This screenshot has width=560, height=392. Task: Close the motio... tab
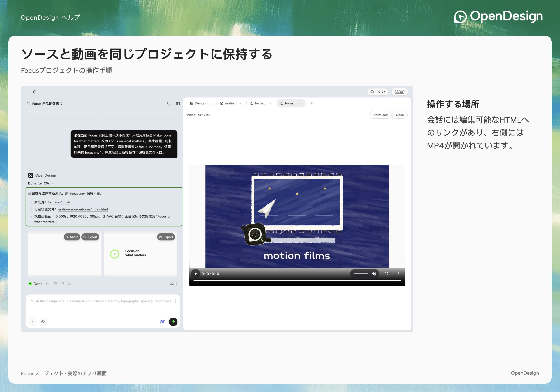(x=240, y=103)
